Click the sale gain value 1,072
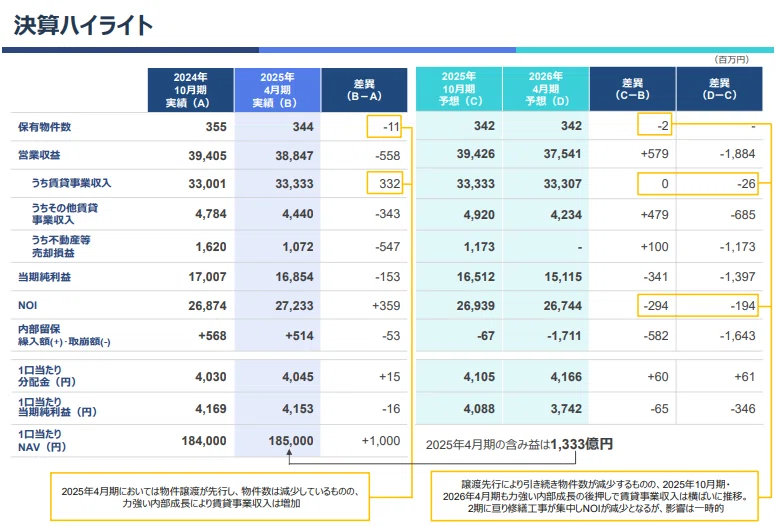 (x=298, y=247)
